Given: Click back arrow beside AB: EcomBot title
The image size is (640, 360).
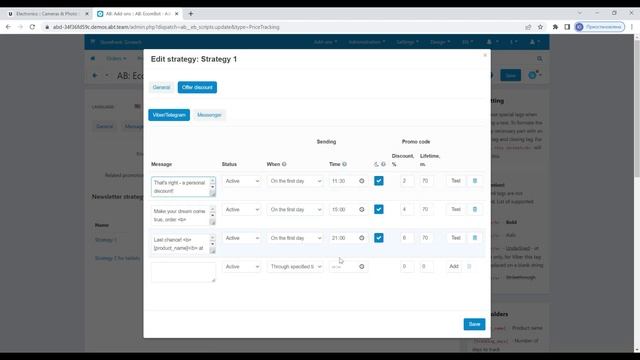Looking at the screenshot, I should point(95,76).
